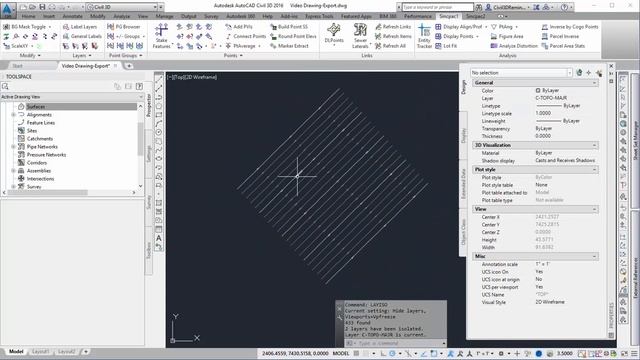Click Refresh Links
Screen dimensions: 640x360
tap(393, 27)
